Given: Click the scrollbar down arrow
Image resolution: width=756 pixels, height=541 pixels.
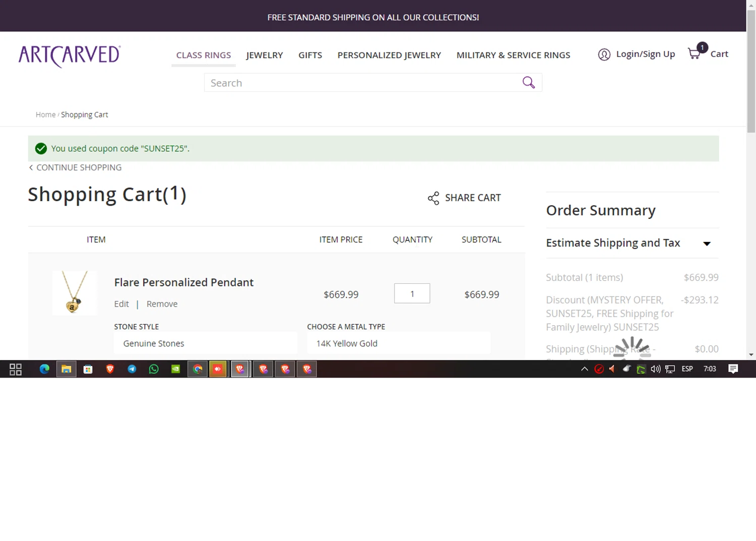Looking at the screenshot, I should point(751,355).
